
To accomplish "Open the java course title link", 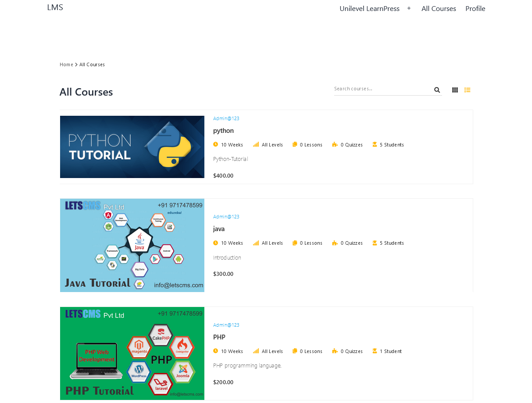I will pyautogui.click(x=219, y=229).
